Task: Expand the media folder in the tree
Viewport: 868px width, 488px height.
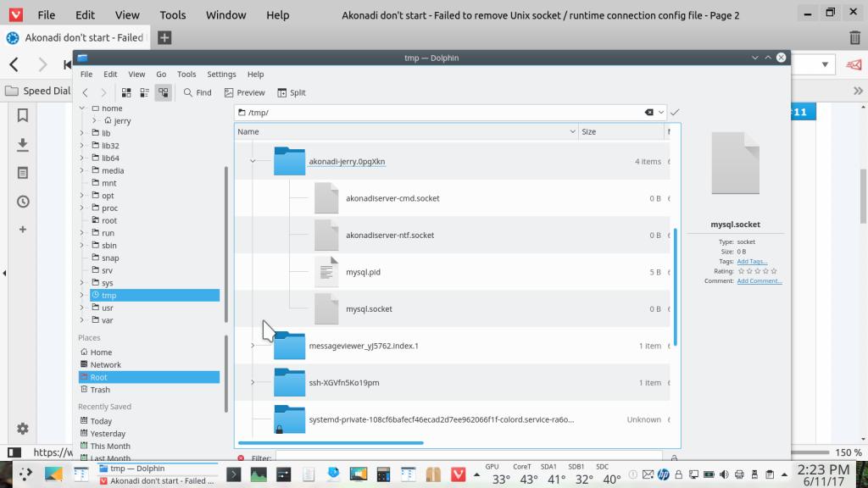Action: (82, 170)
